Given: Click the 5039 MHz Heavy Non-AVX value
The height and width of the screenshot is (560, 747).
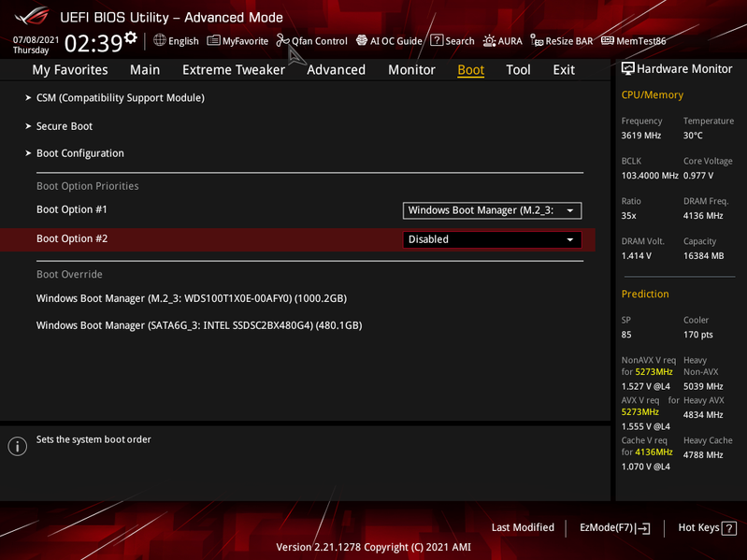Looking at the screenshot, I should coord(703,386).
